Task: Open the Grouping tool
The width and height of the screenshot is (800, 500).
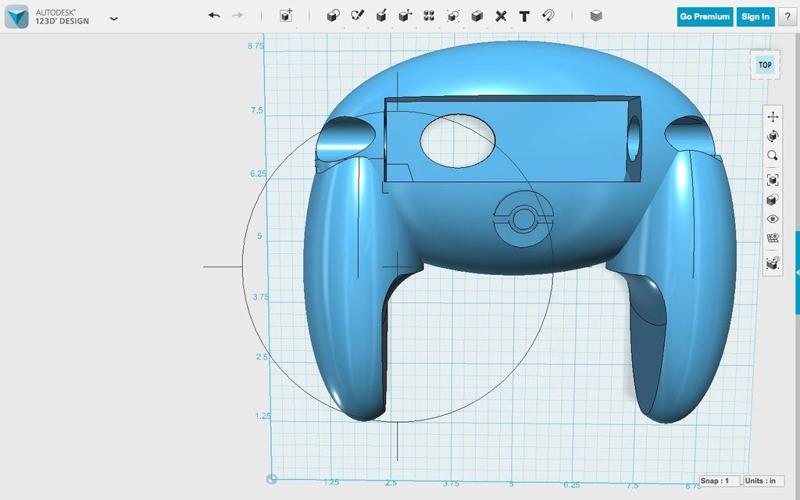Action: (453, 16)
